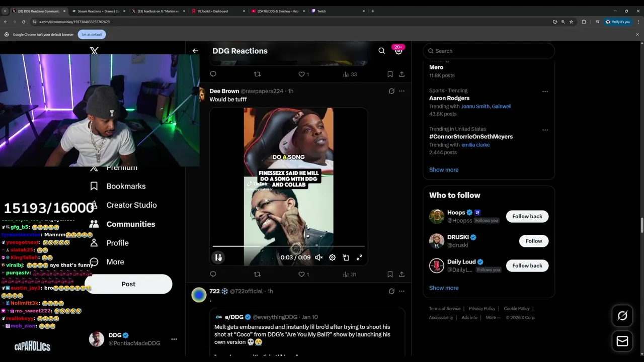Viewport: 644px width, 362px height.
Task: Focus the X Search field
Action: tap(489, 51)
